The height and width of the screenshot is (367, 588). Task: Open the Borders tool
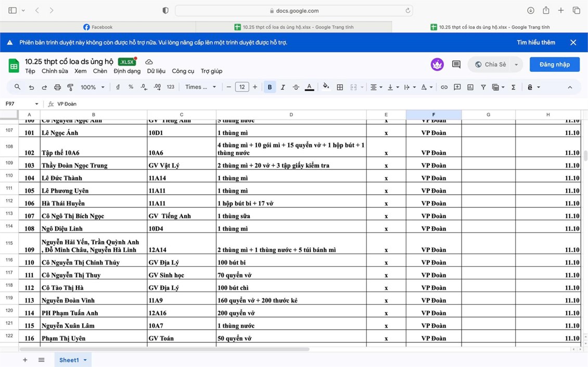pyautogui.click(x=340, y=87)
